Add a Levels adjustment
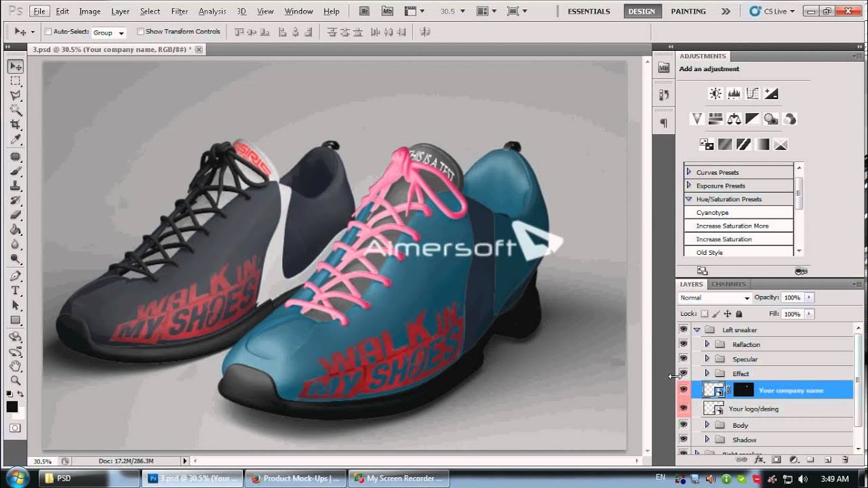 [x=734, y=94]
